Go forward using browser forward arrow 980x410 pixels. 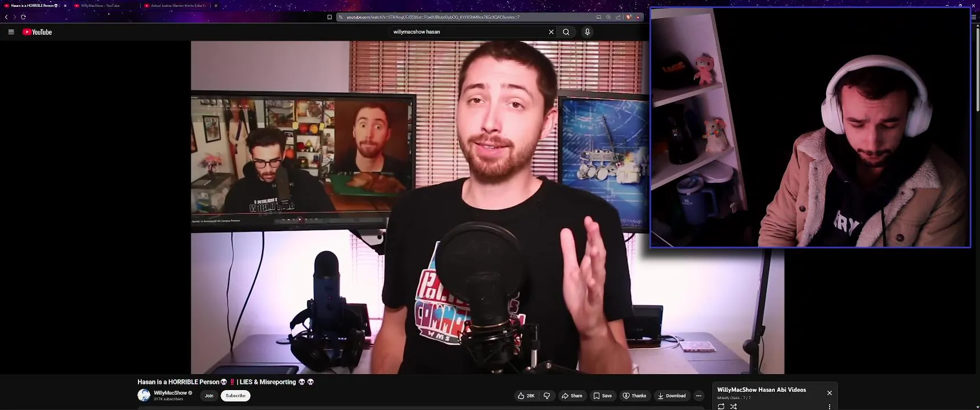[15, 17]
